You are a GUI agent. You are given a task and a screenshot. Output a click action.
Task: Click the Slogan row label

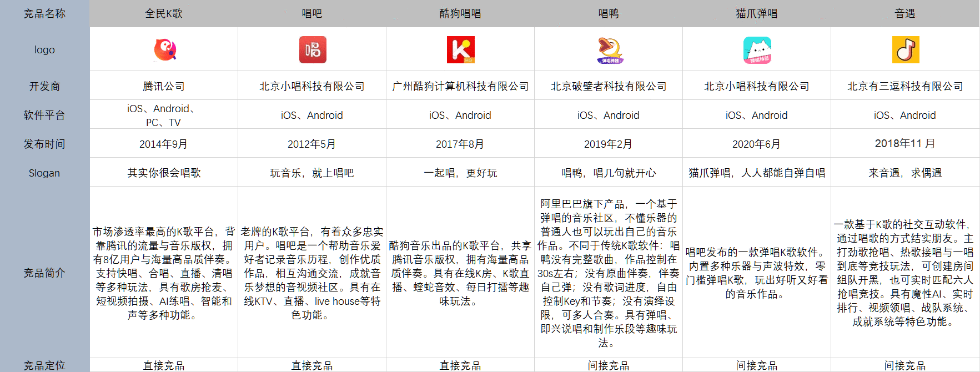coord(44,173)
